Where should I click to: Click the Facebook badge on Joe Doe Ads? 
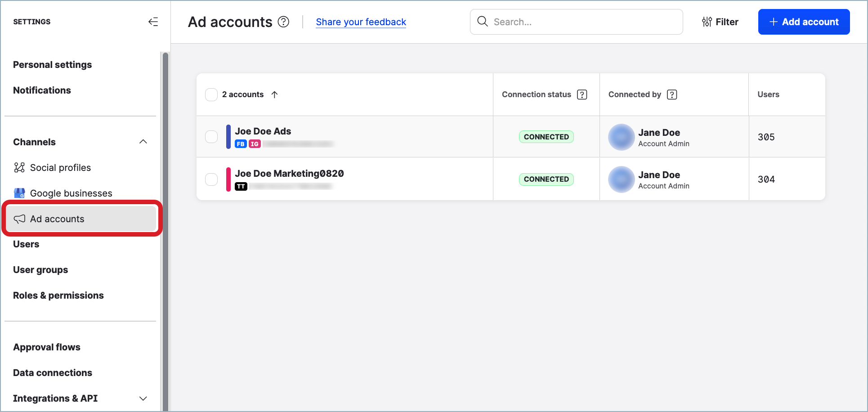coord(240,144)
